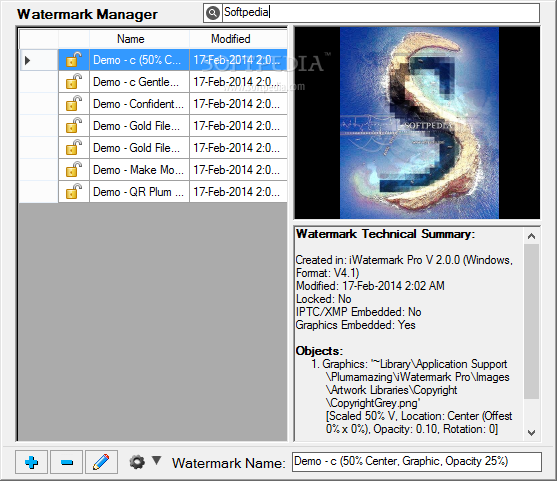The image size is (557, 481).
Task: Toggle lock on Demo - c (50% C... row
Action: pyautogui.click(x=74, y=60)
